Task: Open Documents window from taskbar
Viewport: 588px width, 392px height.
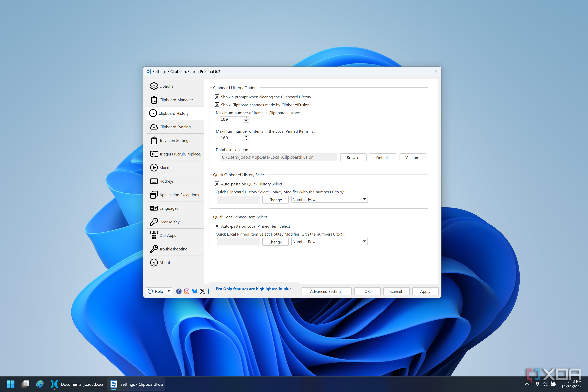Action: click(77, 384)
